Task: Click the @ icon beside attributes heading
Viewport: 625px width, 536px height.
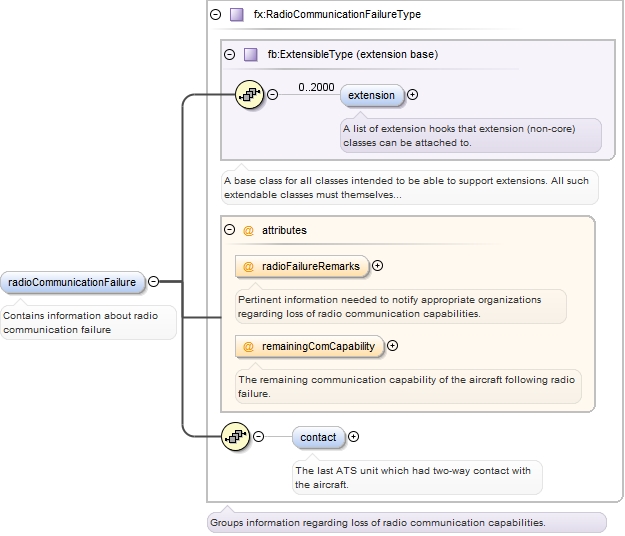Action: (249, 230)
